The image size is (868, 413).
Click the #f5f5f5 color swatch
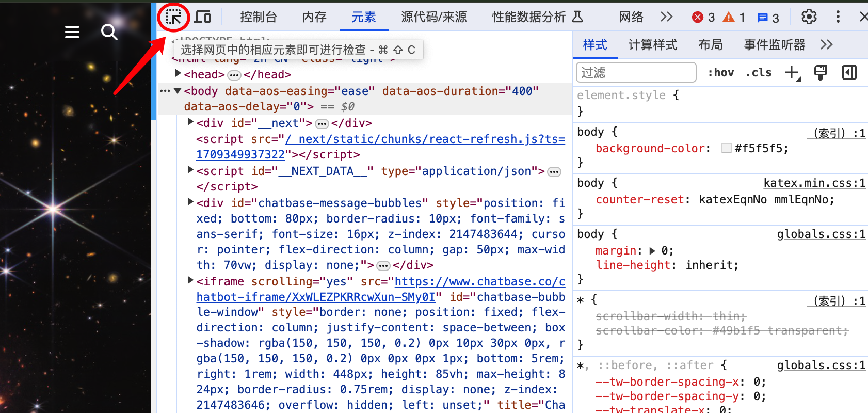pos(727,148)
